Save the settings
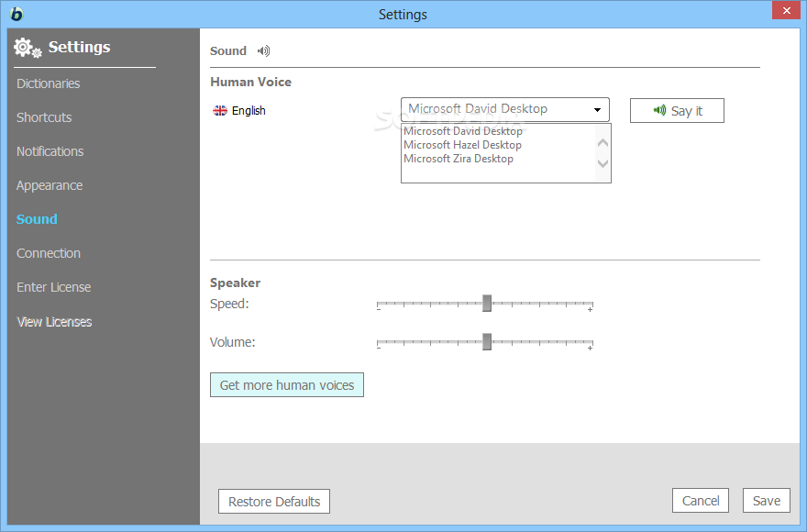Screen dimensions: 807x532 767,501
